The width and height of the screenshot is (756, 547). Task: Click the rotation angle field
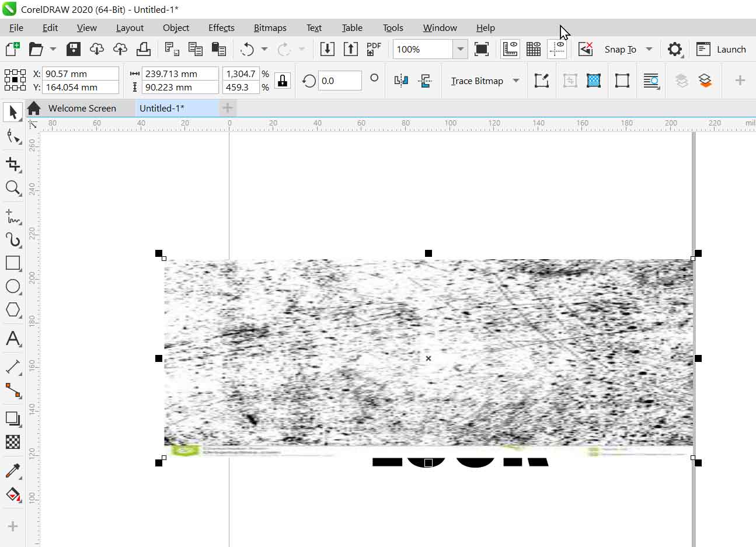click(340, 81)
